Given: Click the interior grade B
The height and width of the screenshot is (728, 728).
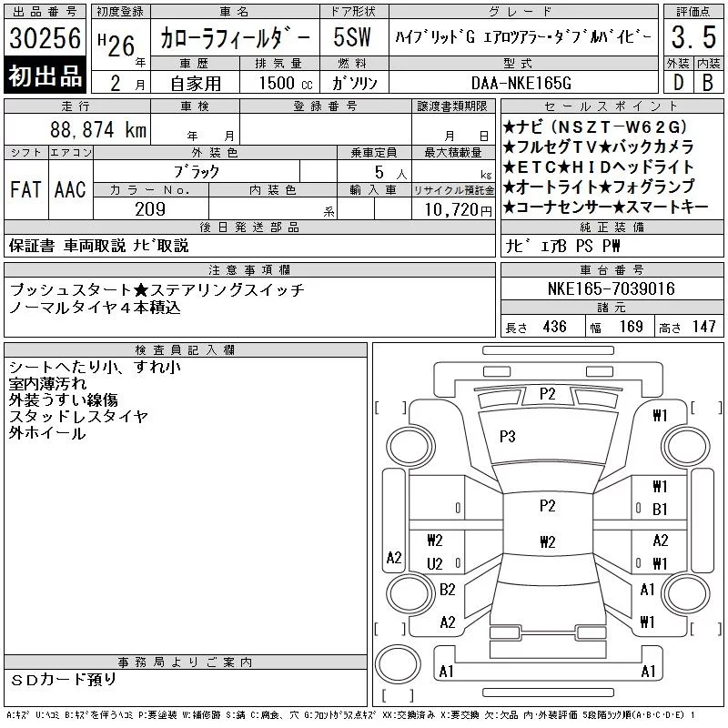Looking at the screenshot, I should click(708, 83).
